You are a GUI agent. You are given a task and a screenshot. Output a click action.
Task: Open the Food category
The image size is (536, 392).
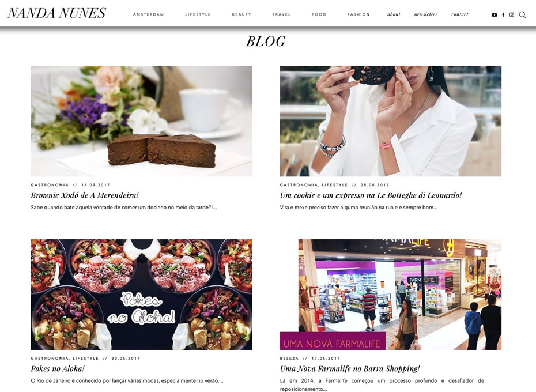(319, 14)
